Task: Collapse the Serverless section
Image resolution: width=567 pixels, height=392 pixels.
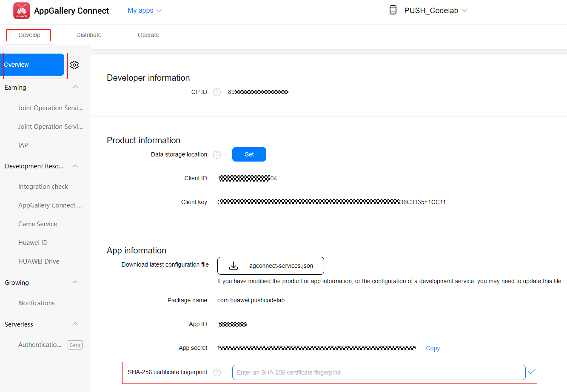Action: click(75, 324)
